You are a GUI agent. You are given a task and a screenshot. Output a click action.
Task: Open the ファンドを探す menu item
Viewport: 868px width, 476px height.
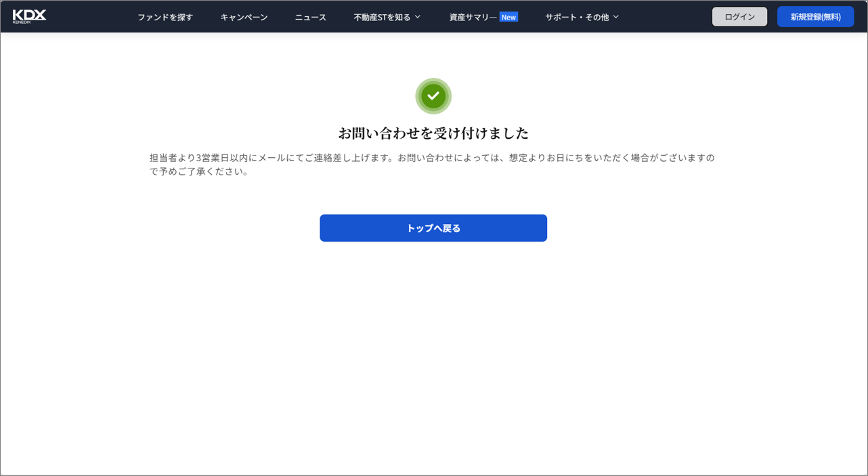click(x=165, y=17)
